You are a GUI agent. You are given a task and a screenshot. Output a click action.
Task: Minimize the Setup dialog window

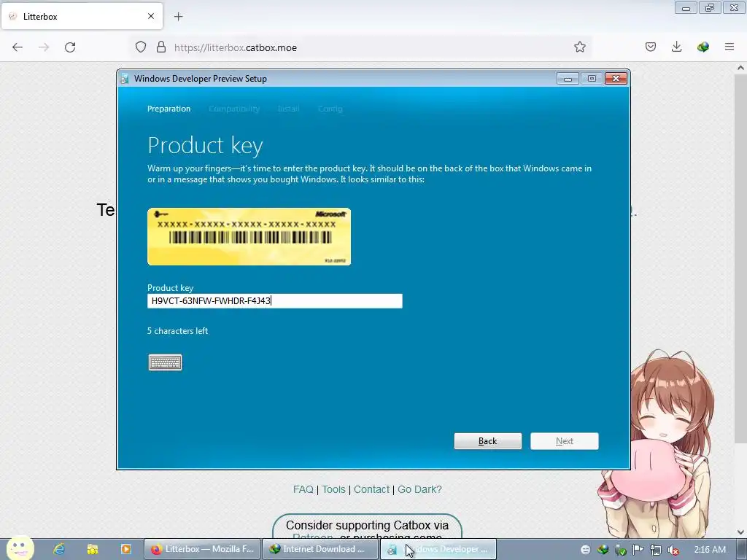coord(568,79)
